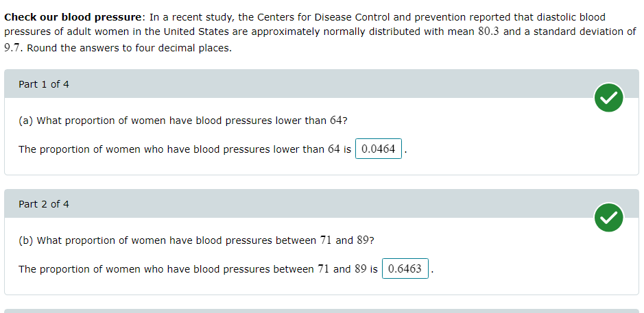644x313 pixels.
Task: Click the mean value 80.3
Action: (488, 32)
